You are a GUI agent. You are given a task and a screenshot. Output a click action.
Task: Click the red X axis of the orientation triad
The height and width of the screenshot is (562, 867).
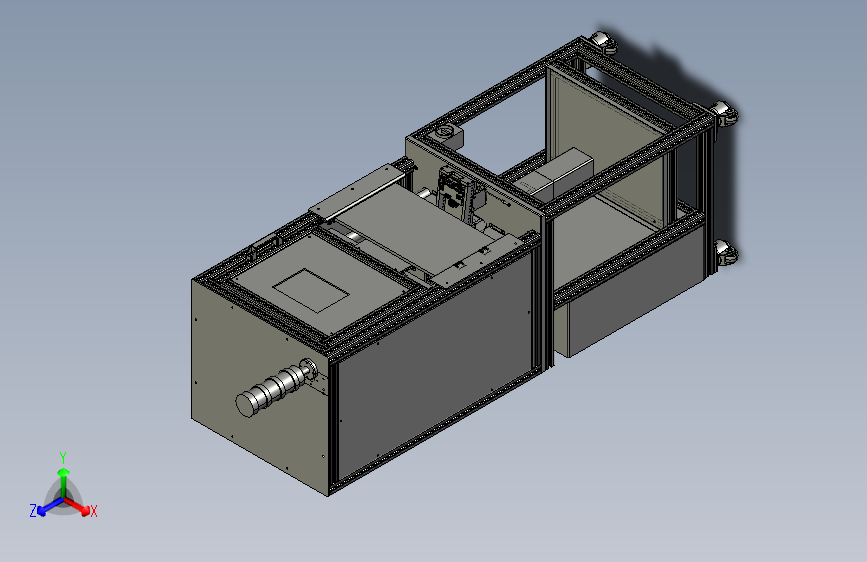coord(77,506)
